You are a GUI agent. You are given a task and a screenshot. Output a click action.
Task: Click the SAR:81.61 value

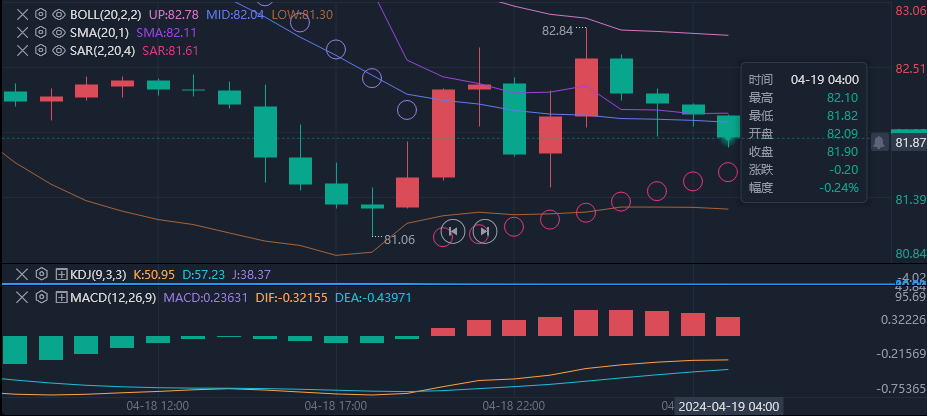click(x=170, y=50)
